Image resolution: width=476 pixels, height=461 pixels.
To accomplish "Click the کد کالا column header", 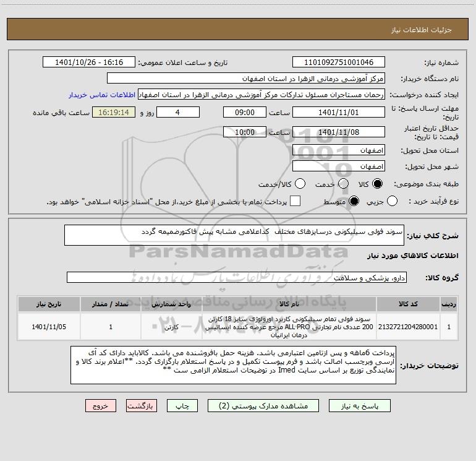I will click(408, 304).
